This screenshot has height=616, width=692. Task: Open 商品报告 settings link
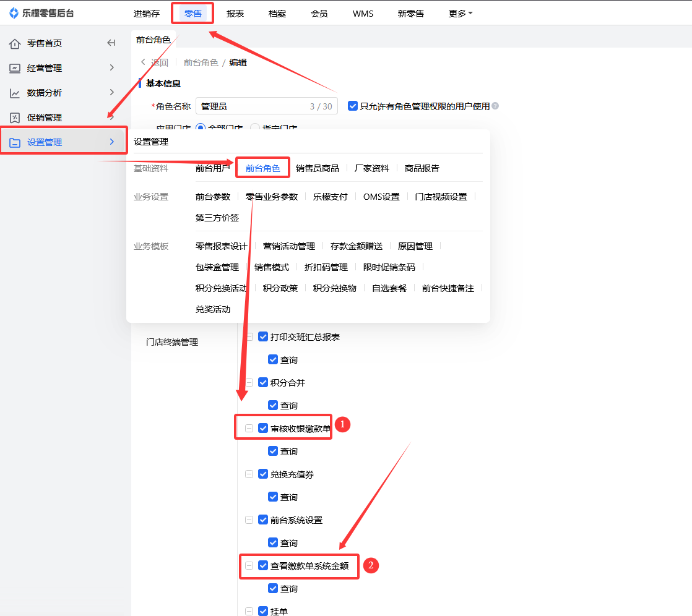tap(422, 168)
